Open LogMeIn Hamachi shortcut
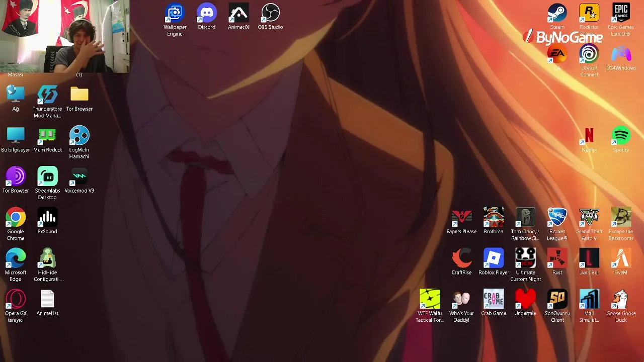 click(79, 136)
